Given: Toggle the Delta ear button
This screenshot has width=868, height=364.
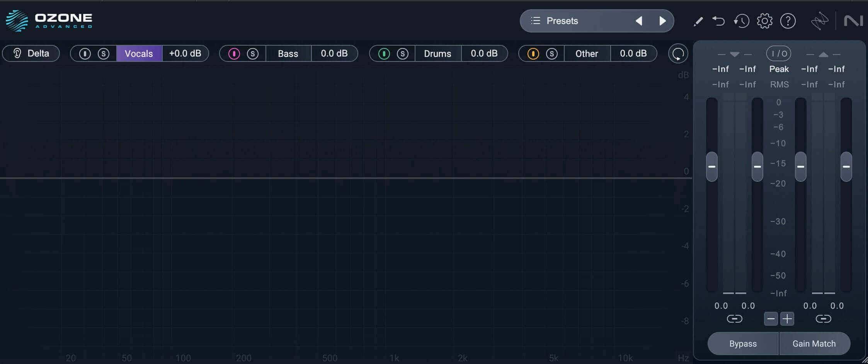Looking at the screenshot, I should tap(31, 53).
